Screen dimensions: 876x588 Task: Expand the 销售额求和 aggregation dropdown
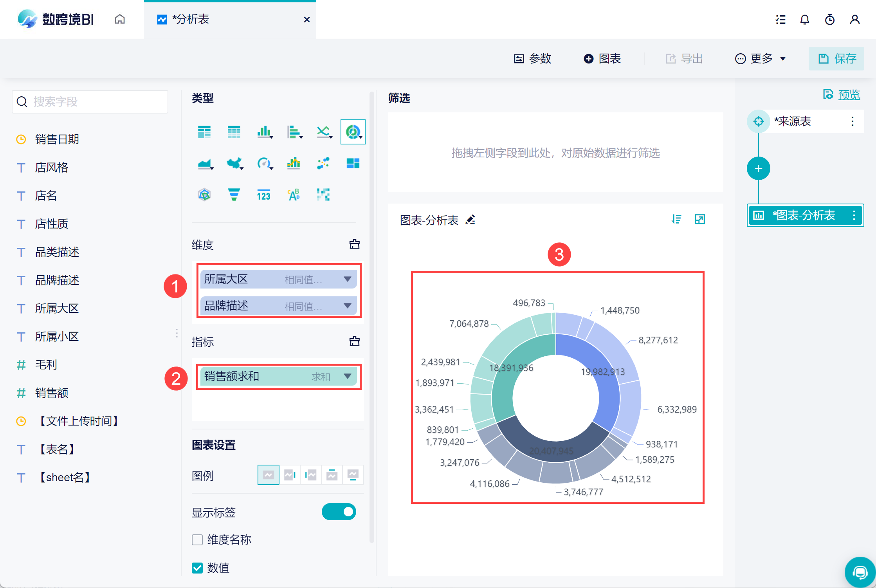(x=347, y=376)
